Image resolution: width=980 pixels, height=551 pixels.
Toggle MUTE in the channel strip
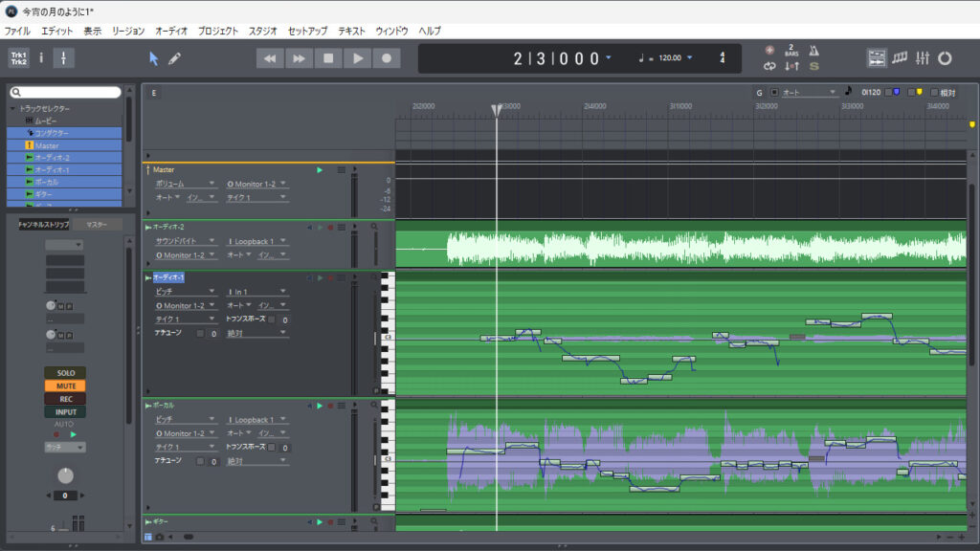coord(64,386)
